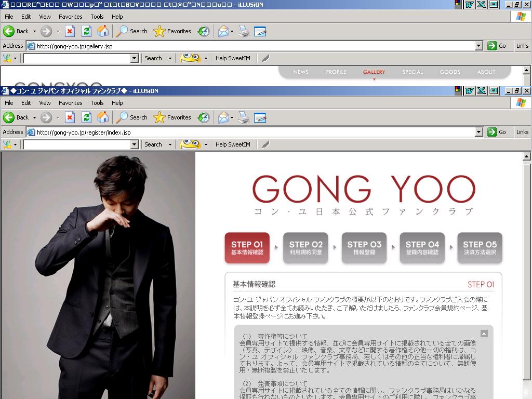Expand Address bar dropdown in front window

[478, 132]
